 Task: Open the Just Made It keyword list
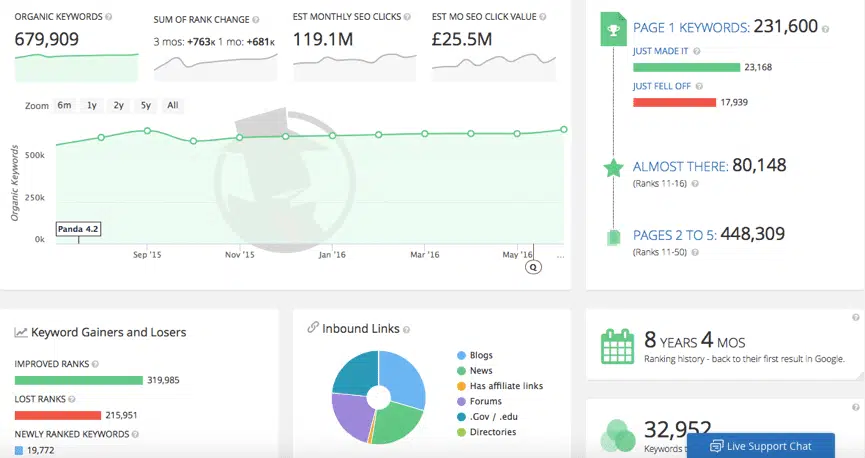tap(661, 50)
